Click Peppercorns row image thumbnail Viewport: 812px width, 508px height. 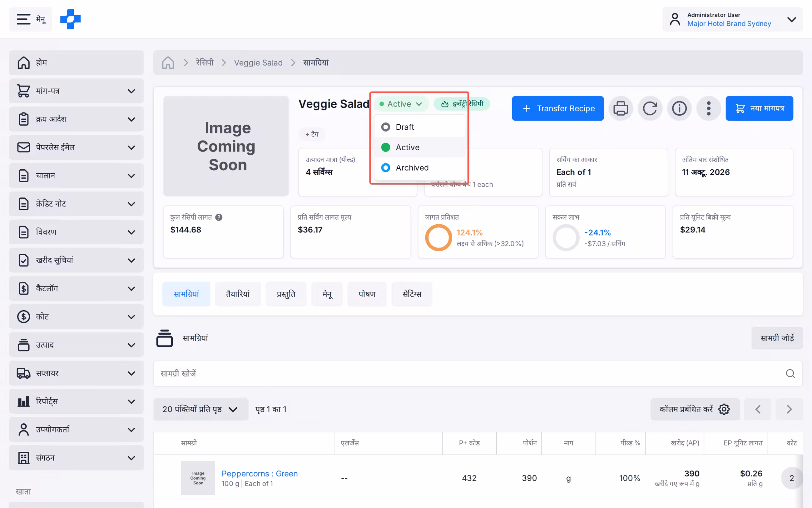(x=198, y=478)
